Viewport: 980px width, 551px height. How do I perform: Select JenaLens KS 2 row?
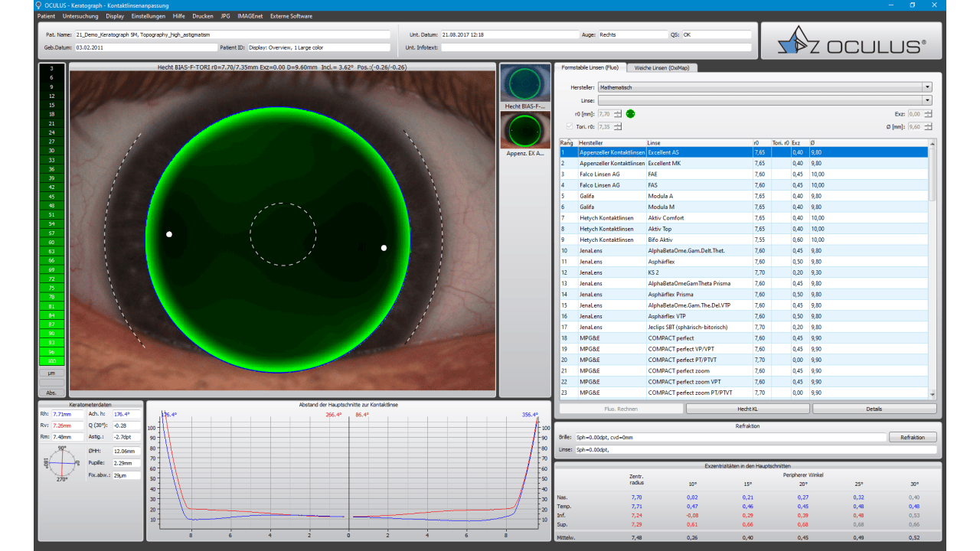click(743, 272)
